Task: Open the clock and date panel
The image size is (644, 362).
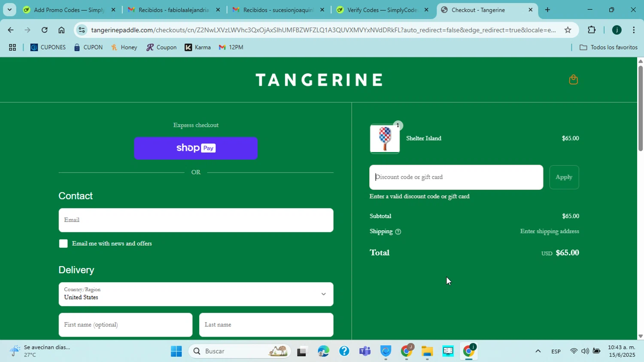Action: coord(621,351)
